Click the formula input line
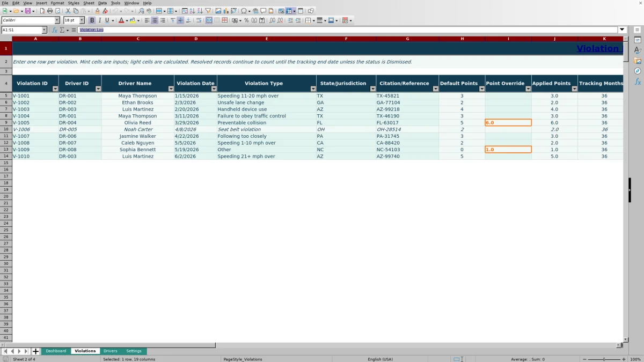This screenshot has width=644, height=362. point(348,30)
